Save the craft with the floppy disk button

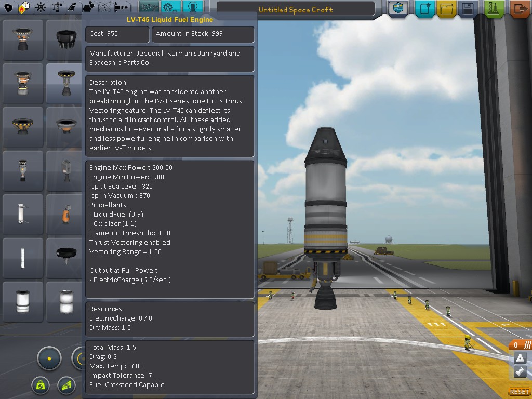pos(468,8)
